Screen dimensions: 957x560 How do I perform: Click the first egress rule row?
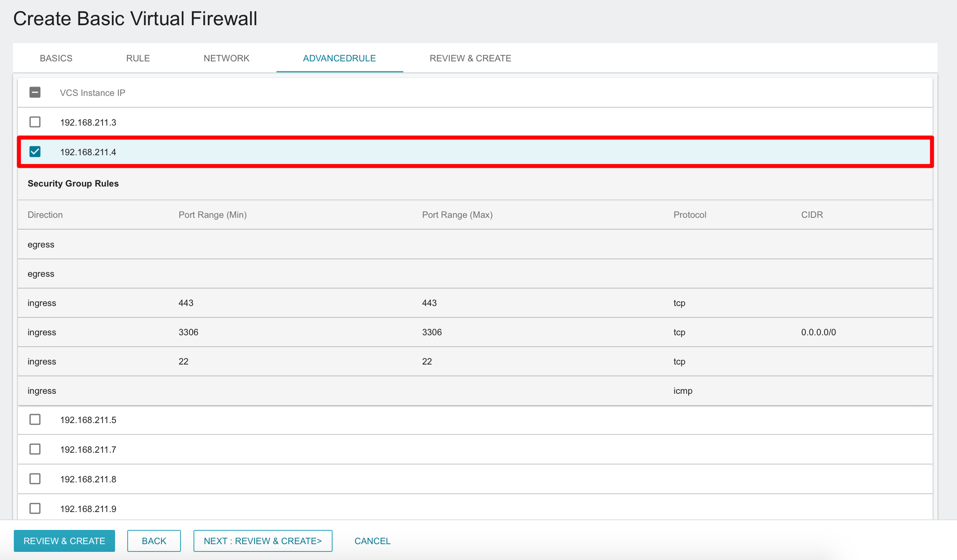pyautogui.click(x=475, y=244)
